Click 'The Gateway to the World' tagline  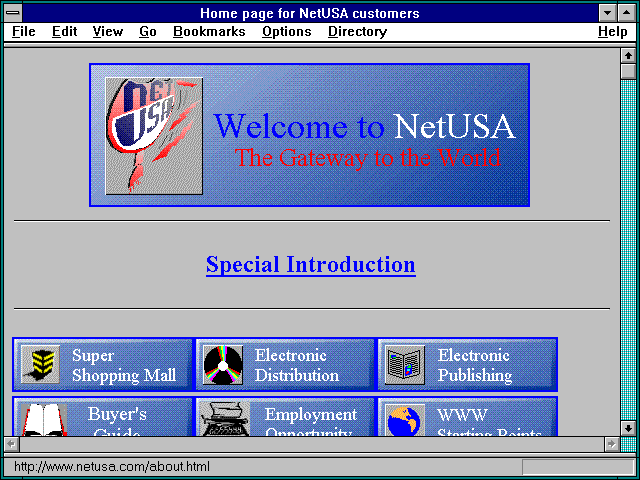(x=367, y=158)
